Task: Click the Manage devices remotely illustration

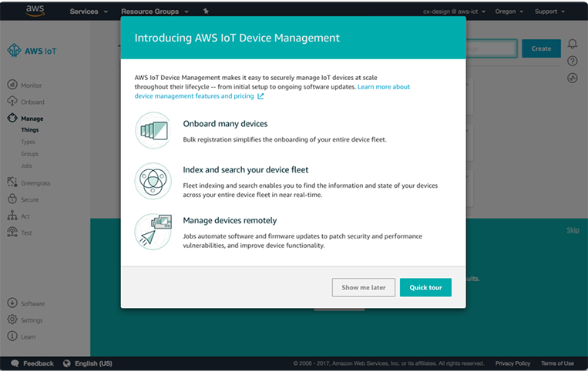Action: pyautogui.click(x=153, y=232)
